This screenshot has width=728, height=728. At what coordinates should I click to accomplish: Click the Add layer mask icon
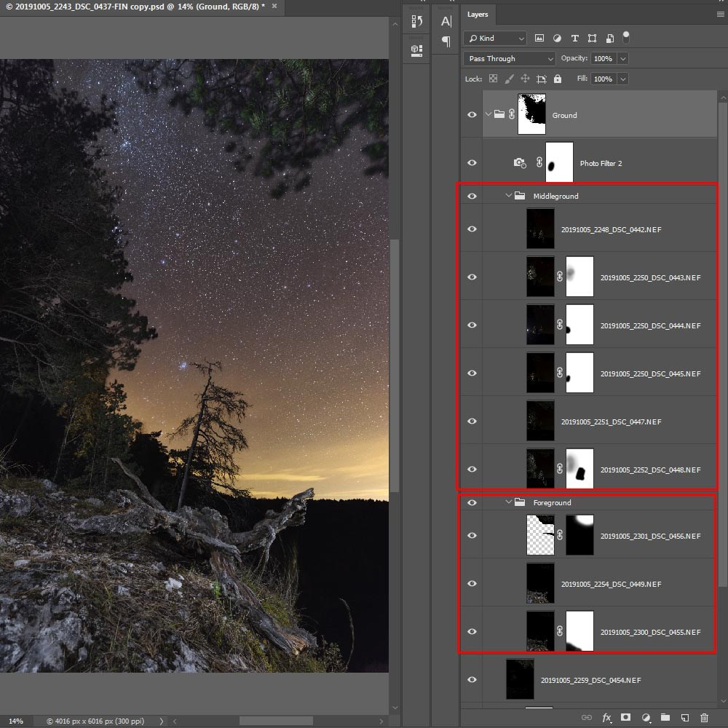[625, 718]
